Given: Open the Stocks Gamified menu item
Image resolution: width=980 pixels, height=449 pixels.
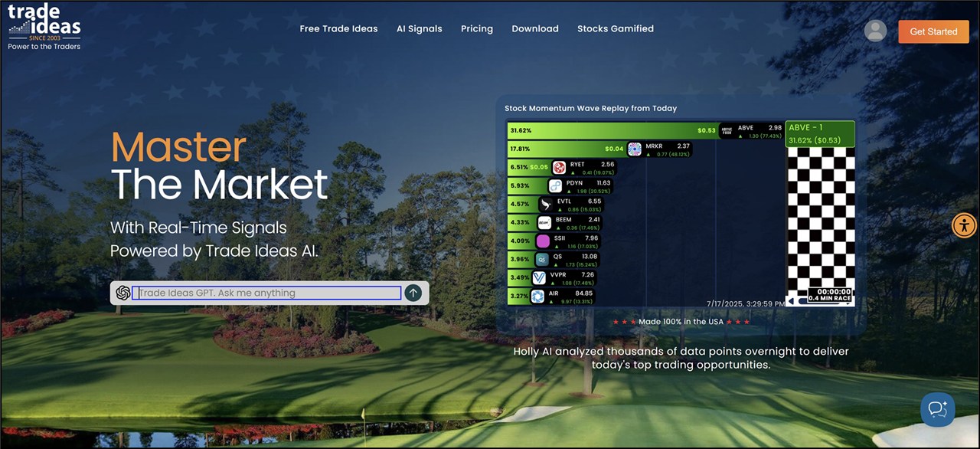Looking at the screenshot, I should coord(616,29).
